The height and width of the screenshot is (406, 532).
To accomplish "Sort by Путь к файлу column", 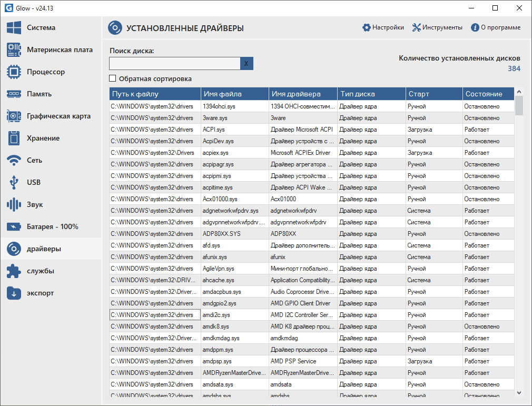I will [155, 94].
